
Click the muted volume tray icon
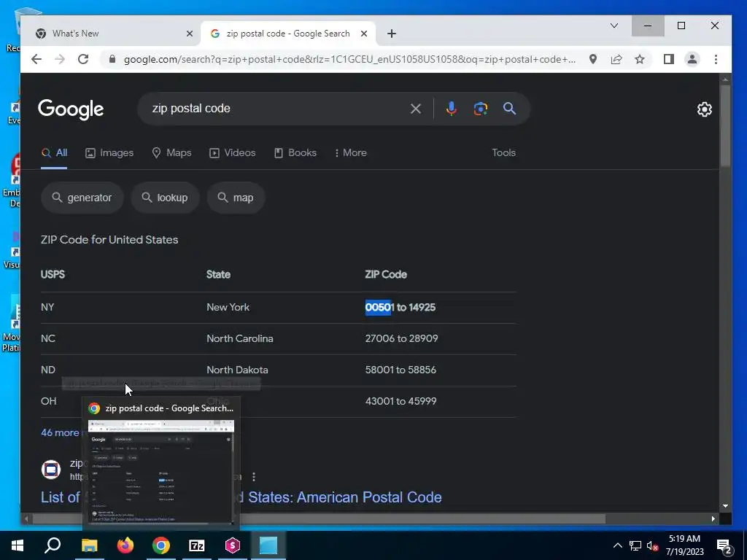pos(653,545)
